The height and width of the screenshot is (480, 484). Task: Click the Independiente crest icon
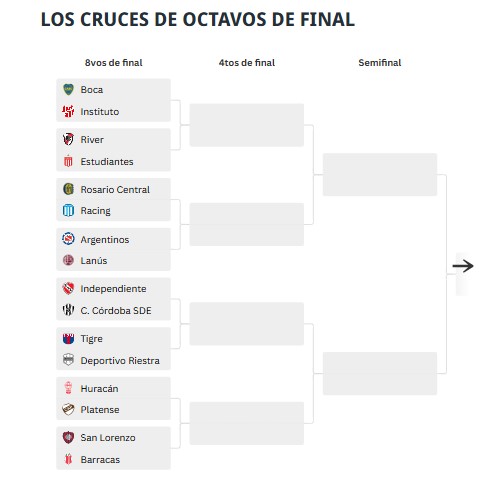(68, 288)
